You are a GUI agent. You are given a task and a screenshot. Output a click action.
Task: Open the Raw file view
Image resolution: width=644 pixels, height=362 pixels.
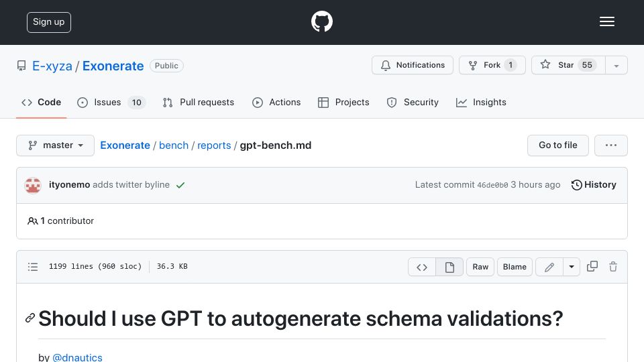480,267
